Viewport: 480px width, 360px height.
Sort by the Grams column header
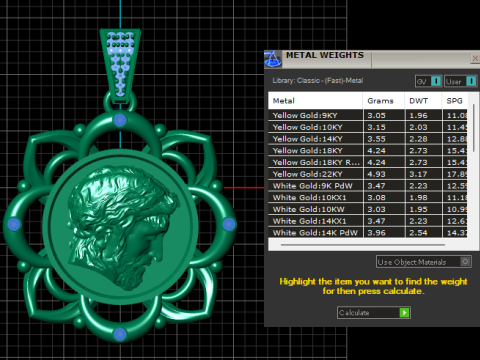[x=384, y=101]
